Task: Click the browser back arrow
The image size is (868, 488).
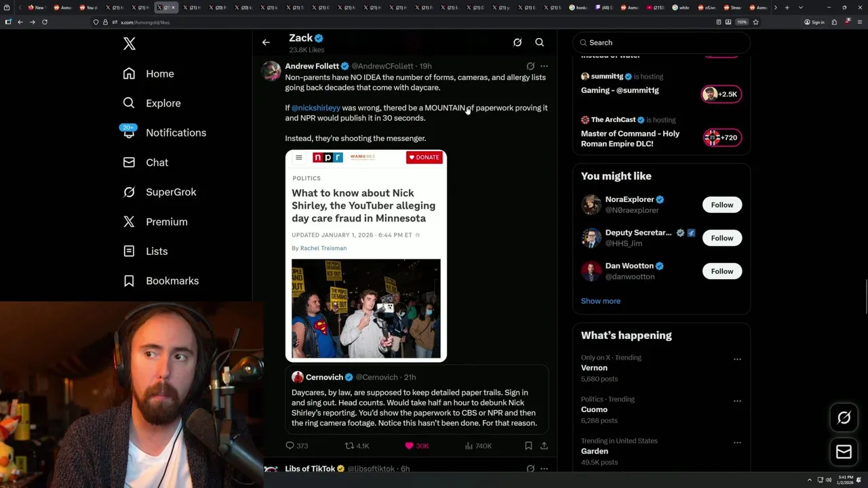Action: [20, 22]
